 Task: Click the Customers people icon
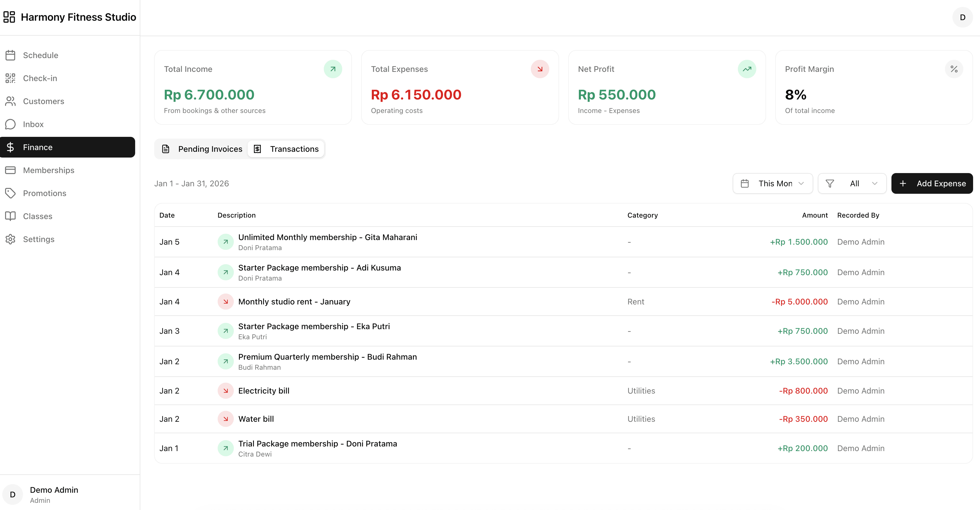[10, 101]
